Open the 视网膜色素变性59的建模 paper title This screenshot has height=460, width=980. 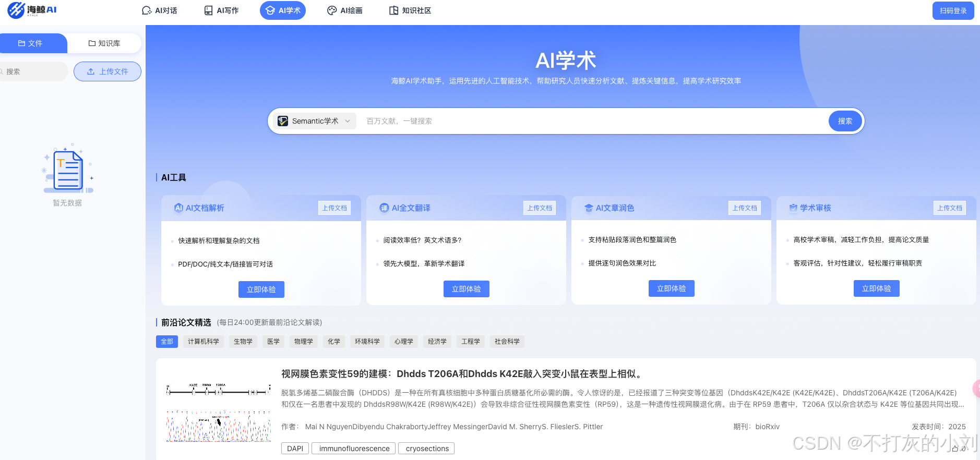click(461, 374)
